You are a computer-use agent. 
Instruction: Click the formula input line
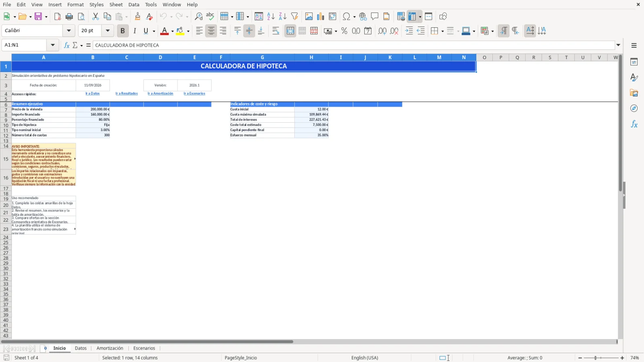[x=353, y=45]
